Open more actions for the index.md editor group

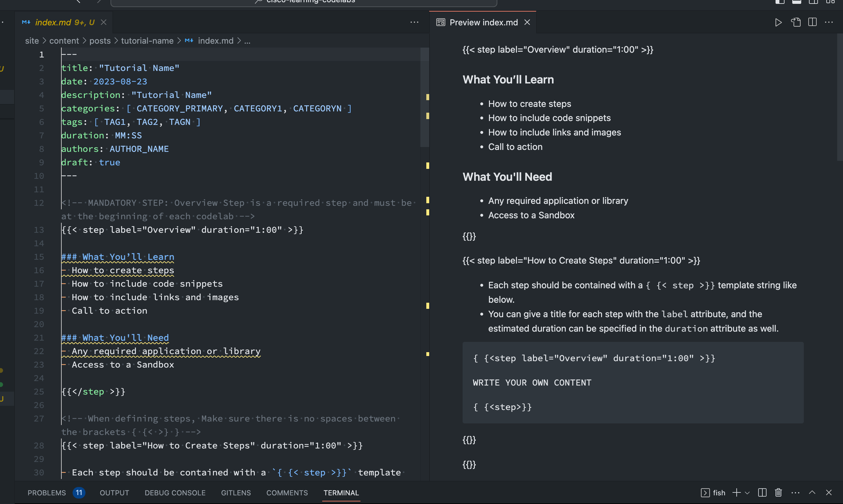[x=414, y=22]
